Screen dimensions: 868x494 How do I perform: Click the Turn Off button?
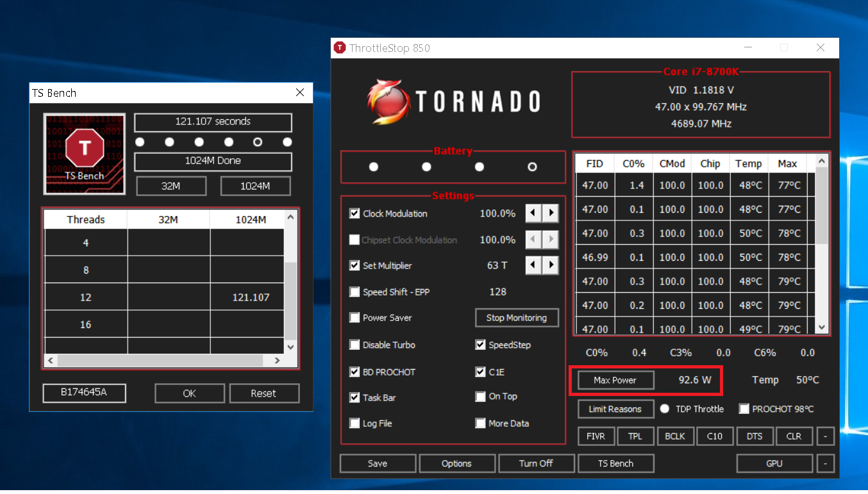pos(536,463)
